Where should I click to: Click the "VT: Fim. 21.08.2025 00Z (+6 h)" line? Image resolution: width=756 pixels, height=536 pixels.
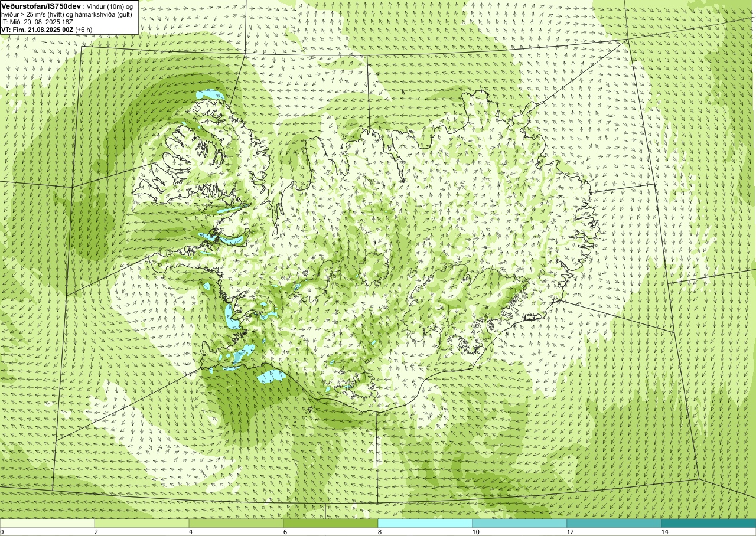click(x=47, y=29)
